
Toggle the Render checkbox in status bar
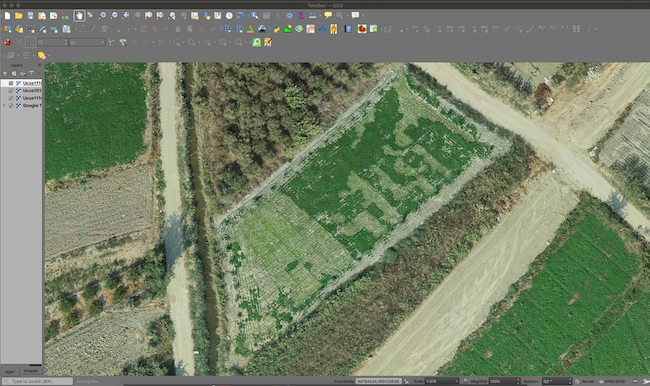577,381
